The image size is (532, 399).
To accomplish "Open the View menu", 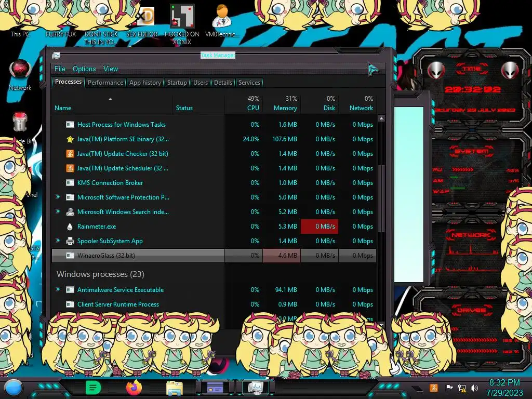I will coord(111,69).
